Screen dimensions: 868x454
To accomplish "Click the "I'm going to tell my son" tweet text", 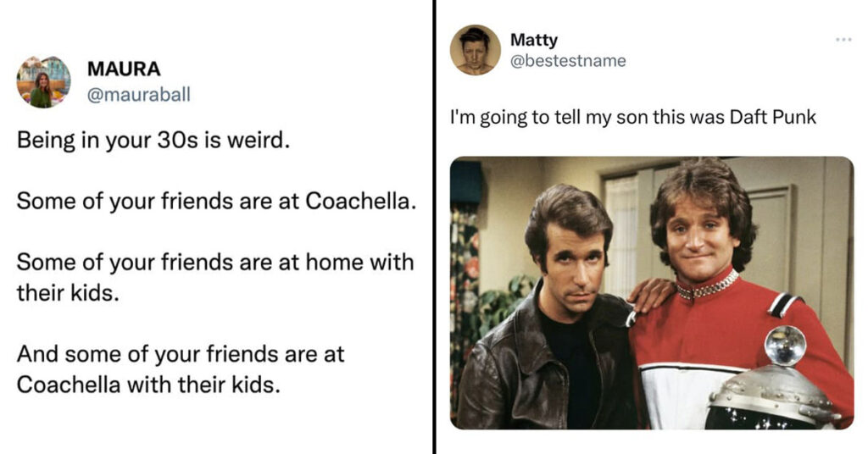I will 632,117.
